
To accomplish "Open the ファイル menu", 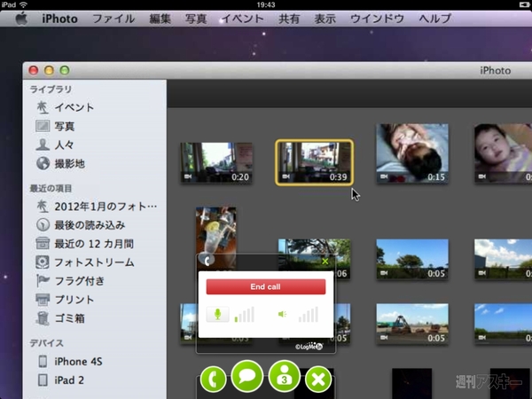I will (x=113, y=18).
